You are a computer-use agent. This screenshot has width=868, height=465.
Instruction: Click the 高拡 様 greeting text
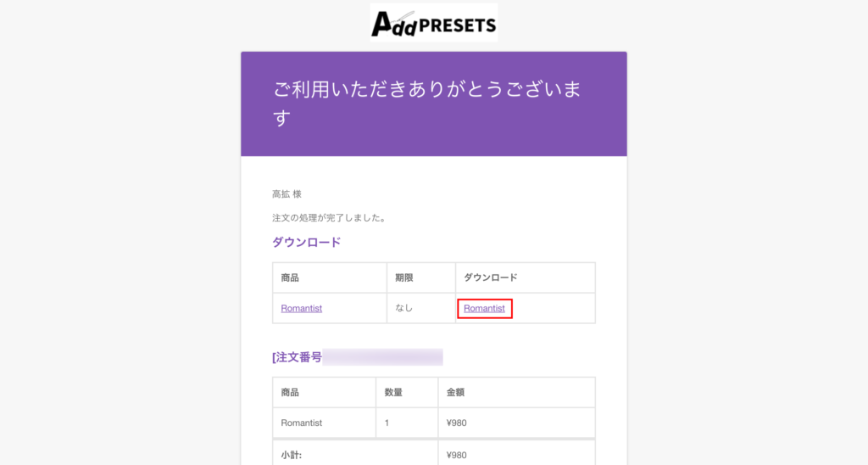287,194
